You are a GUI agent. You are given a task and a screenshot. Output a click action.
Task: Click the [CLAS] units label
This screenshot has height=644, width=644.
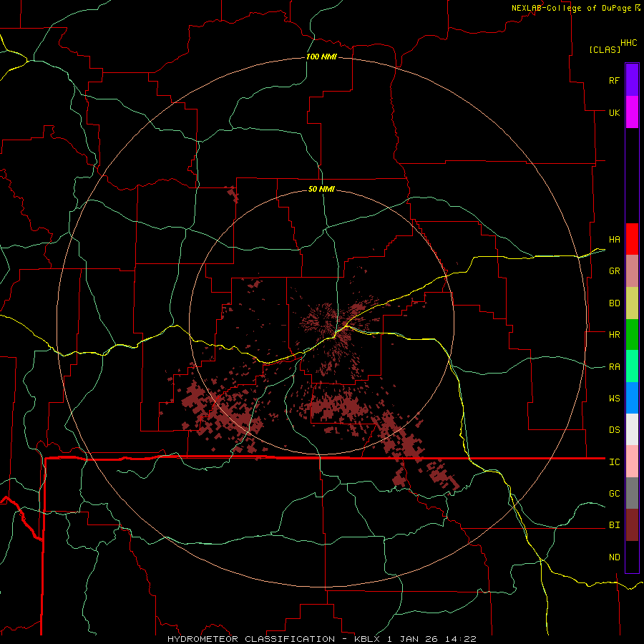605,50
